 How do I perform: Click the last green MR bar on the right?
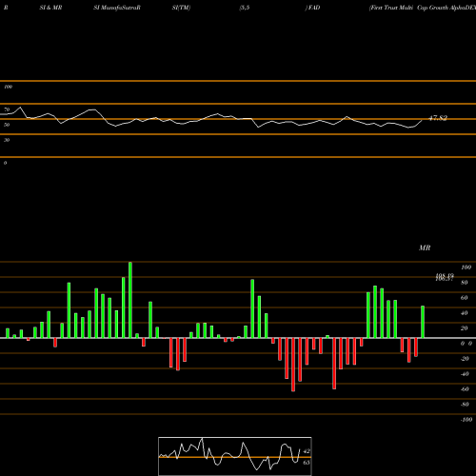tap(423, 322)
